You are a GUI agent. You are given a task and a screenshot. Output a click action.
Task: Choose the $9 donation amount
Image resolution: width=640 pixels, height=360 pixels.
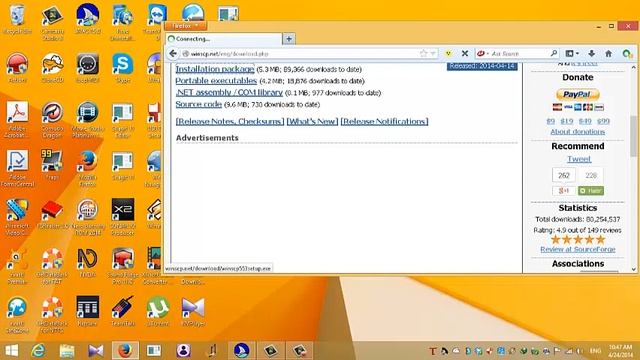click(x=551, y=121)
